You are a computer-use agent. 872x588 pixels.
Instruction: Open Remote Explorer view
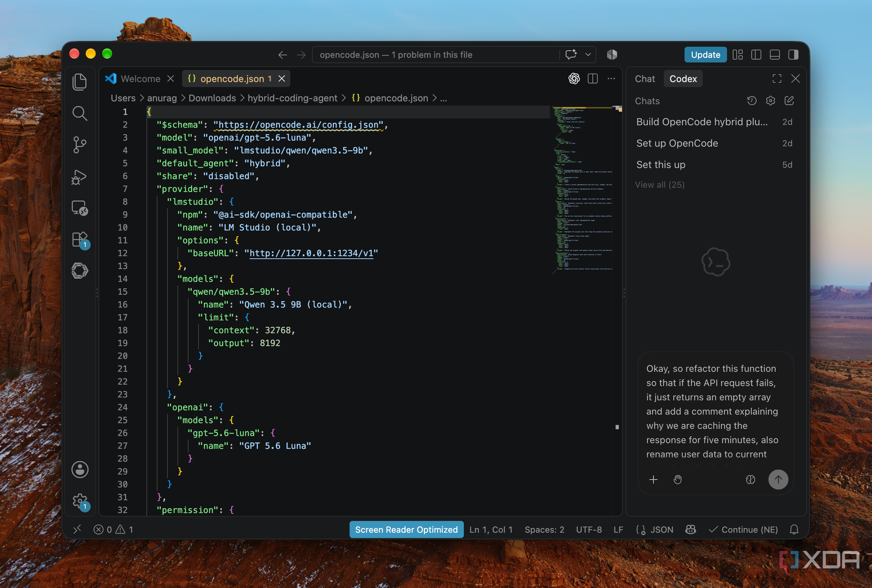click(80, 208)
